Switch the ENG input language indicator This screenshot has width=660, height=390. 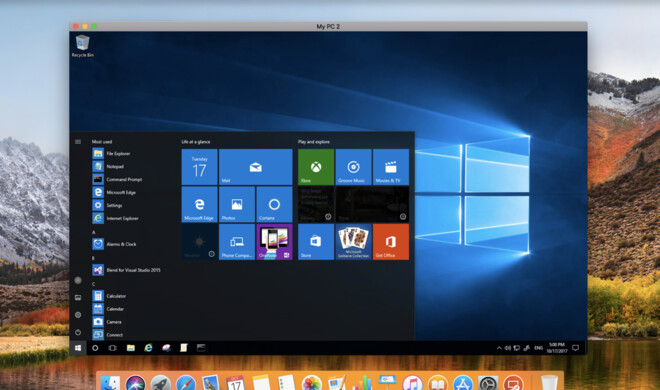tap(538, 348)
